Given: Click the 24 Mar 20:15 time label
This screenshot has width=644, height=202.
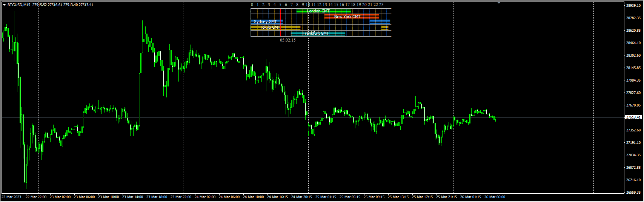Looking at the screenshot, I should tap(301, 197).
